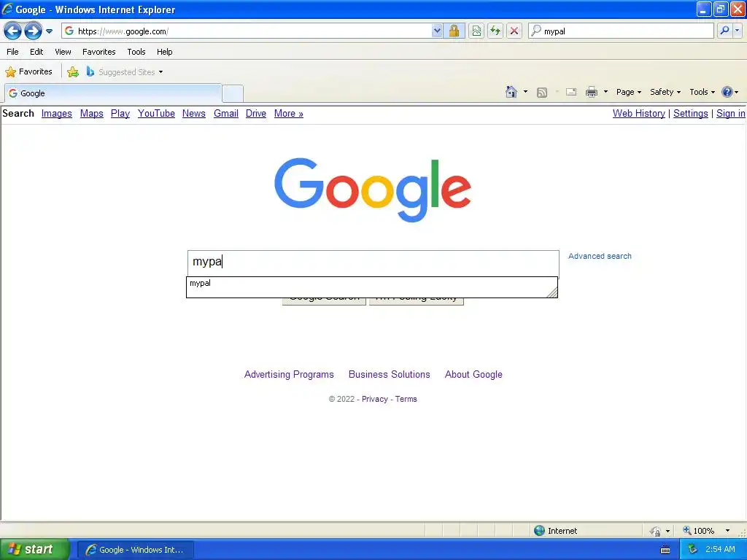Open the Images link

57,113
